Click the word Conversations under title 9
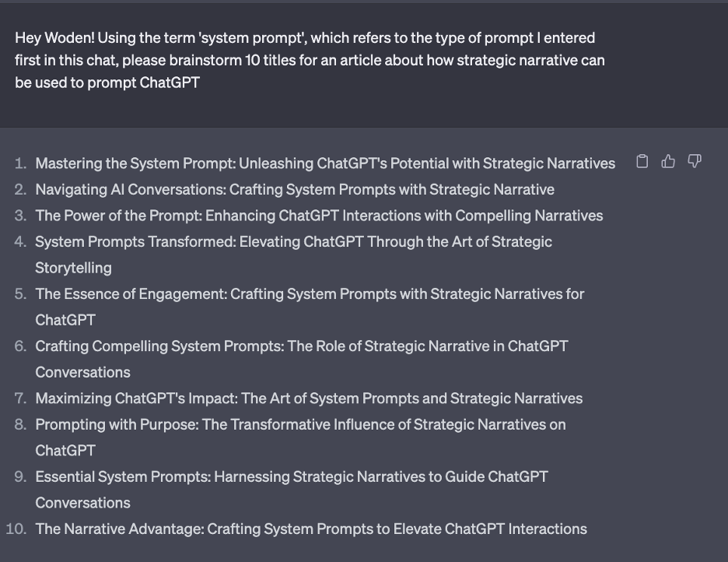 [x=82, y=503]
